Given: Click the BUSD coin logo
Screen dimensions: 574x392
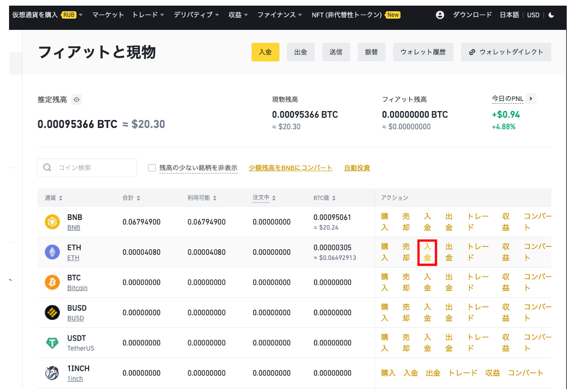Looking at the screenshot, I should [52, 312].
